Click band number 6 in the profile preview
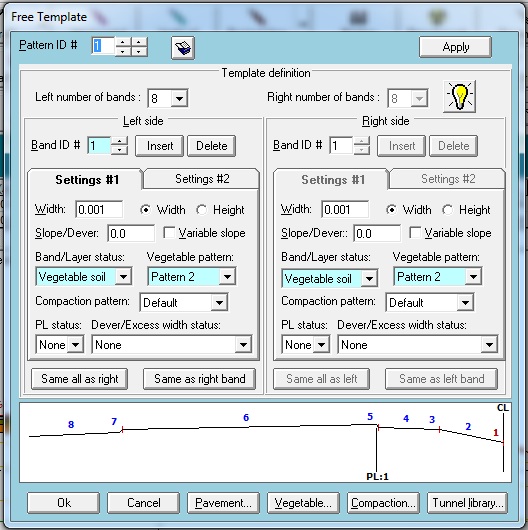528x530 pixels. (246, 417)
